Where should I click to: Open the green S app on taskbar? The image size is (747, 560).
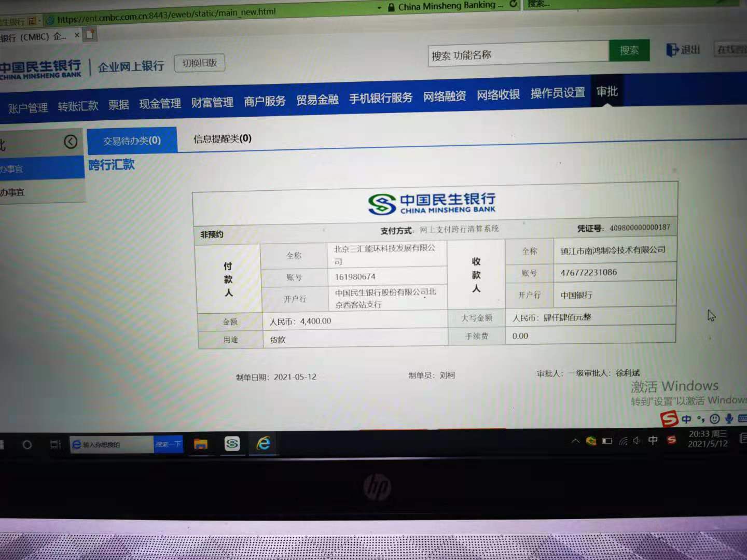pos(232,443)
